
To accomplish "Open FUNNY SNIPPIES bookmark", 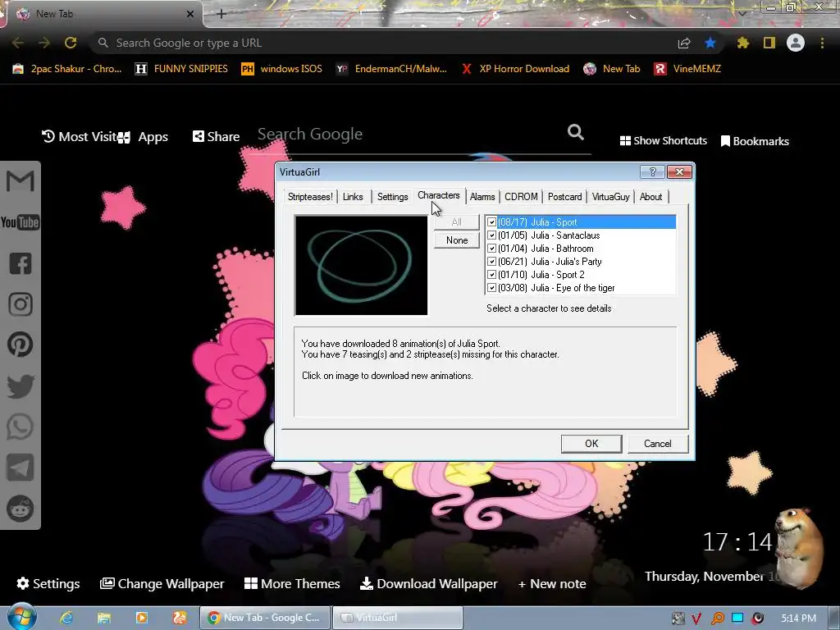I will (x=181, y=69).
